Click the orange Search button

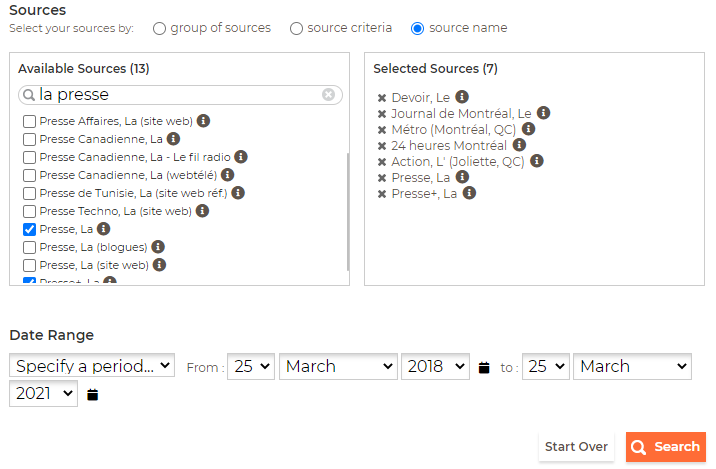point(666,447)
